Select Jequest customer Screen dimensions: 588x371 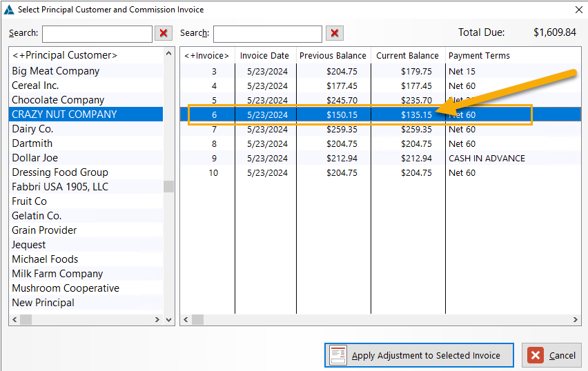coord(86,245)
